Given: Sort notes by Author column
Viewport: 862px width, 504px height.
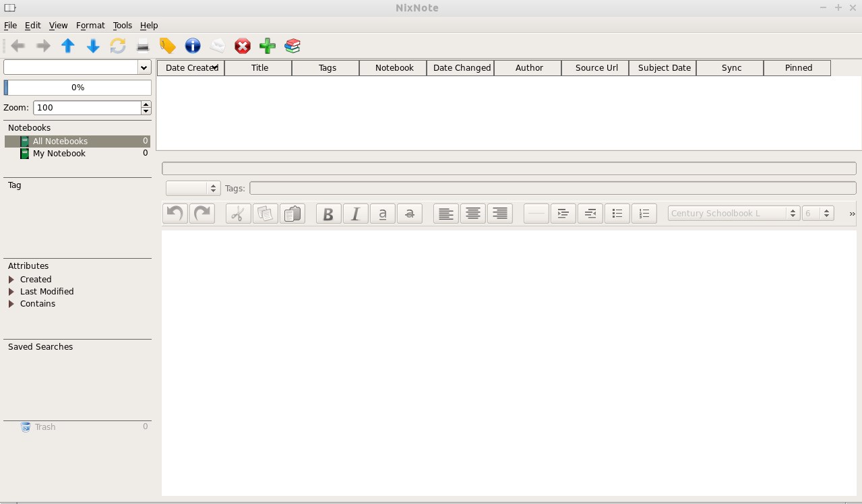Looking at the screenshot, I should click(528, 68).
